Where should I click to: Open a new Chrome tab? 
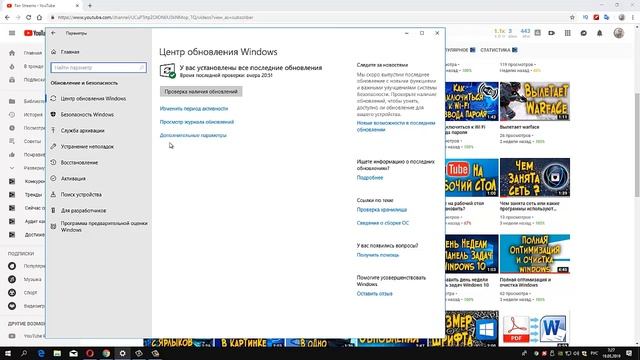pyautogui.click(x=90, y=5)
